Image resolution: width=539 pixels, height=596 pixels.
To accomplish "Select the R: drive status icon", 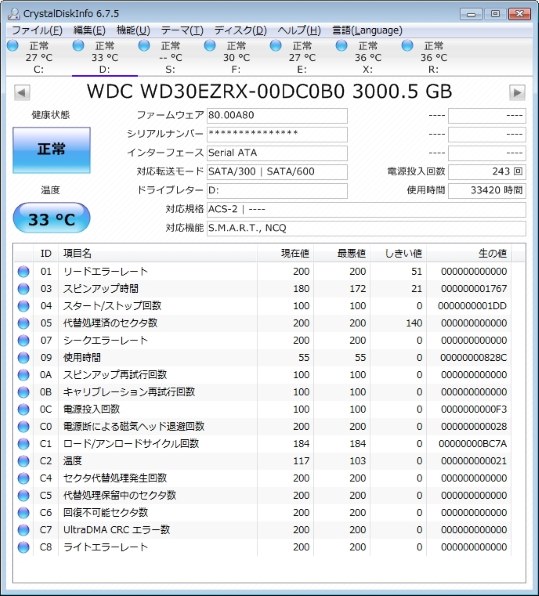I will click(x=407, y=46).
